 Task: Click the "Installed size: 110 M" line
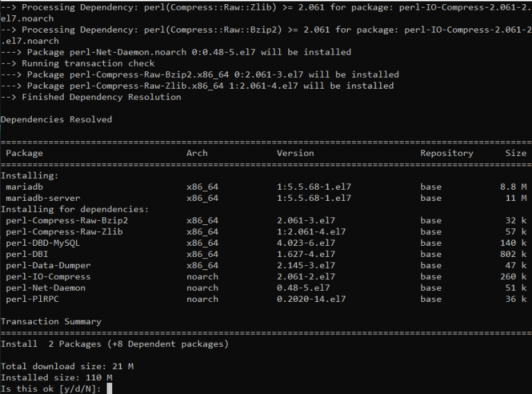pos(56,377)
